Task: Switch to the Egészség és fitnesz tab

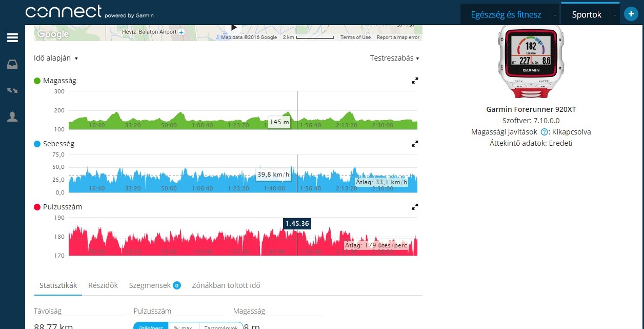Action: click(506, 15)
